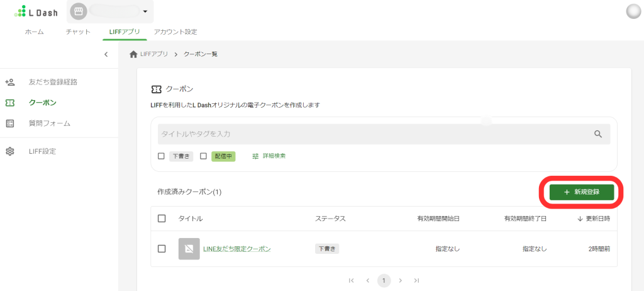Tick the 下書き filter checkbox
This screenshot has width=644, height=291.
point(162,156)
